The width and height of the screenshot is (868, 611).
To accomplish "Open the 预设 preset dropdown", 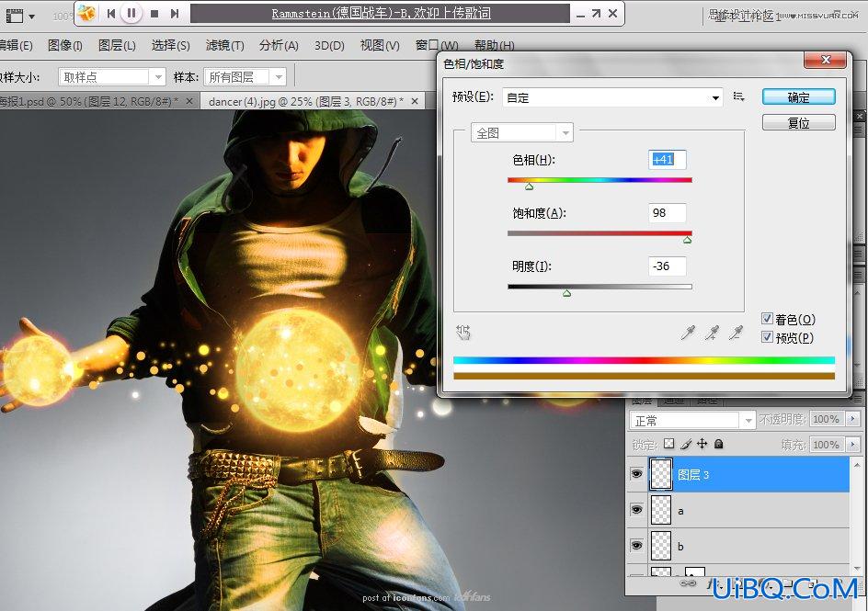I will point(612,98).
